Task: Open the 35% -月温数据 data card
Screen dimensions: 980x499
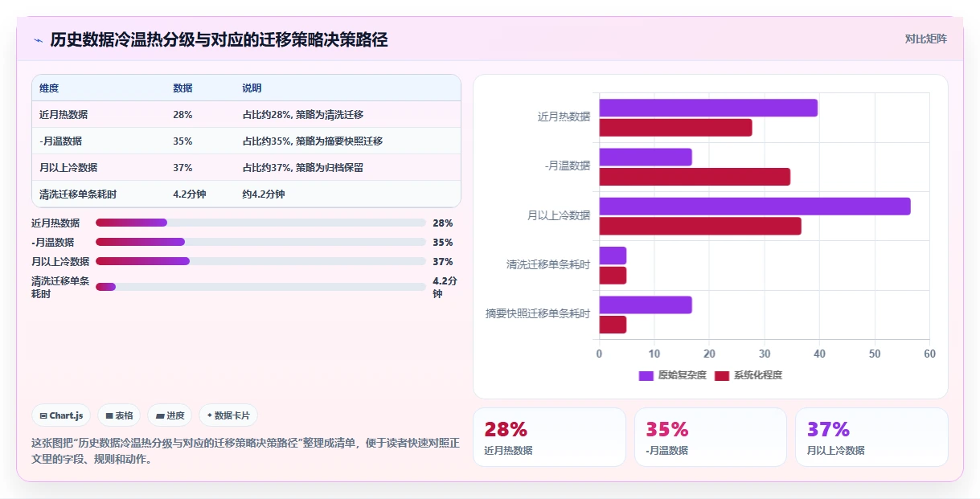Action: click(x=711, y=437)
